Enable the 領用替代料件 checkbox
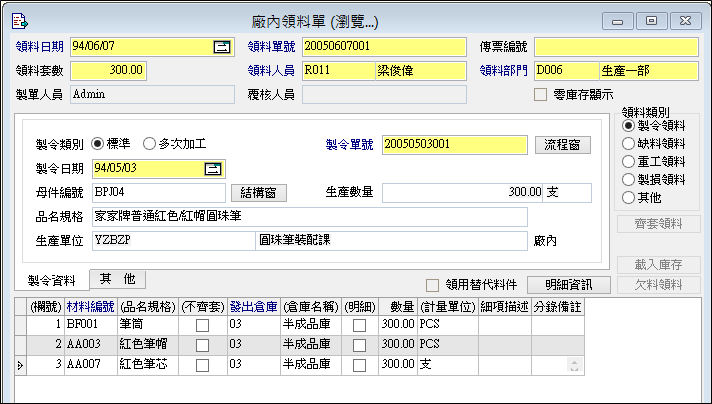Viewport: 712px width, 404px height. point(433,285)
